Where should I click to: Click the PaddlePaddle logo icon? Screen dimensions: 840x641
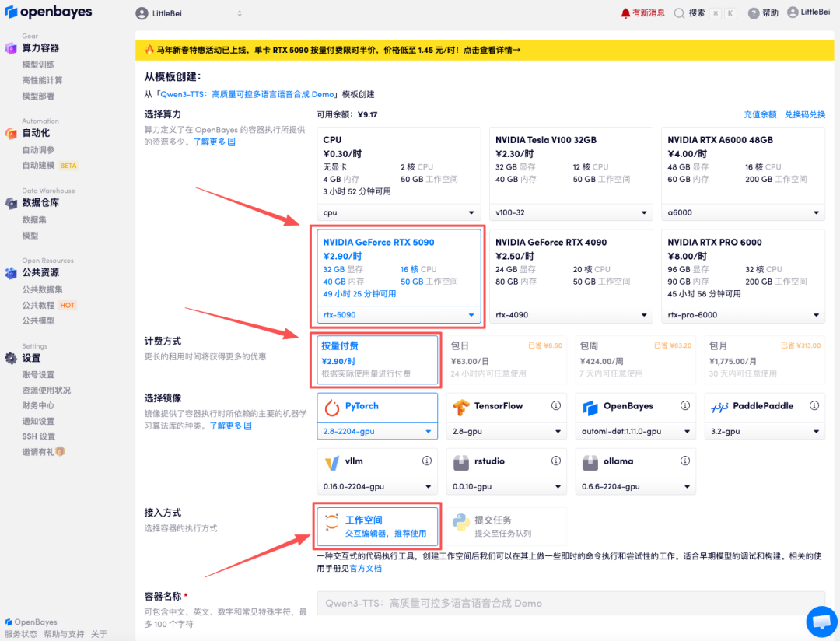pyautogui.click(x=719, y=408)
